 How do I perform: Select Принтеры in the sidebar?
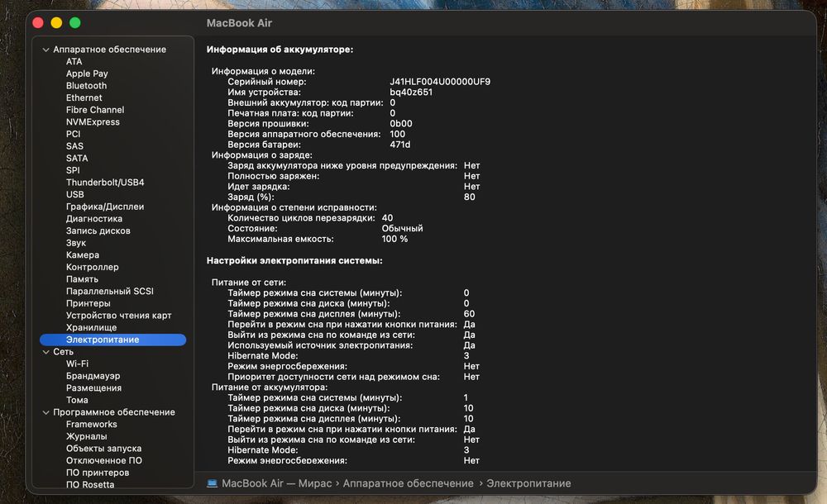(88, 304)
